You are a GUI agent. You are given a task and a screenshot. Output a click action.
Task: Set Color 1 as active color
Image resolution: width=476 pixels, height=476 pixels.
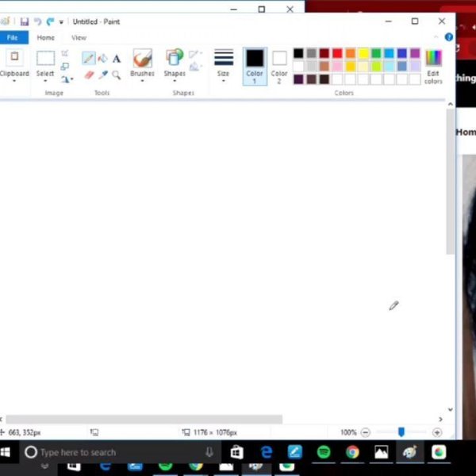tap(255, 65)
